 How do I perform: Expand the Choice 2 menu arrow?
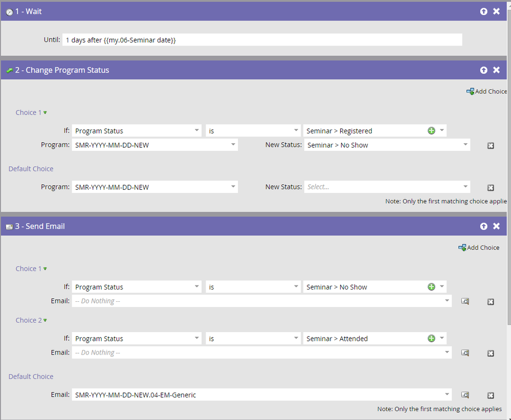pos(46,320)
